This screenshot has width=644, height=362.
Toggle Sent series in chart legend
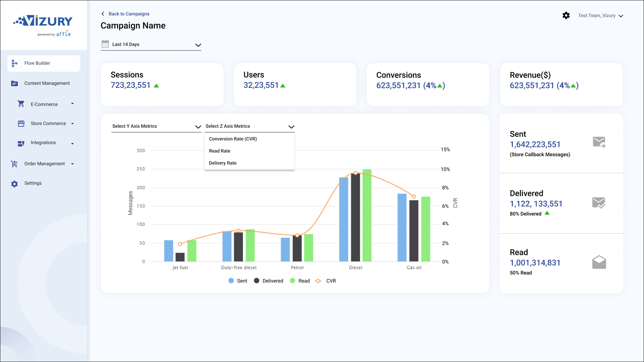pyautogui.click(x=238, y=281)
